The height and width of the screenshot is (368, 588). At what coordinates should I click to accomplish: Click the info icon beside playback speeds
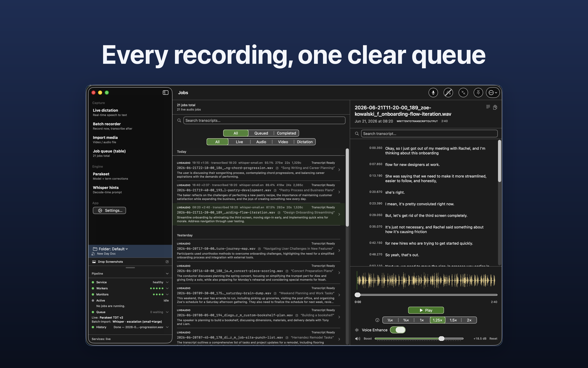(377, 320)
